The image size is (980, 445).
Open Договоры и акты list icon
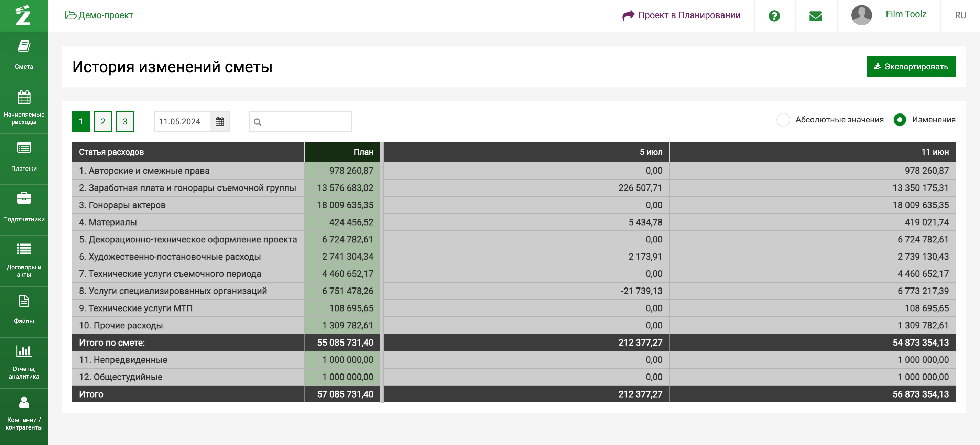point(24,249)
